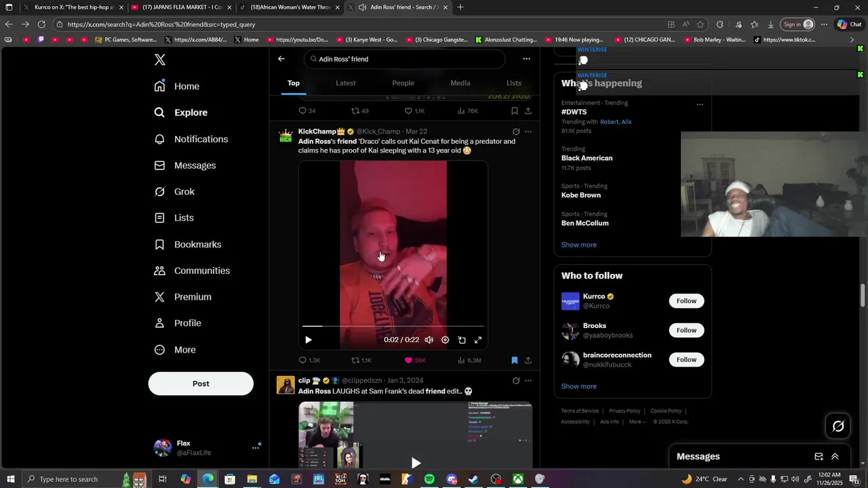The height and width of the screenshot is (488, 868).
Task: Open Flax account switcher menu
Action: coord(208,447)
